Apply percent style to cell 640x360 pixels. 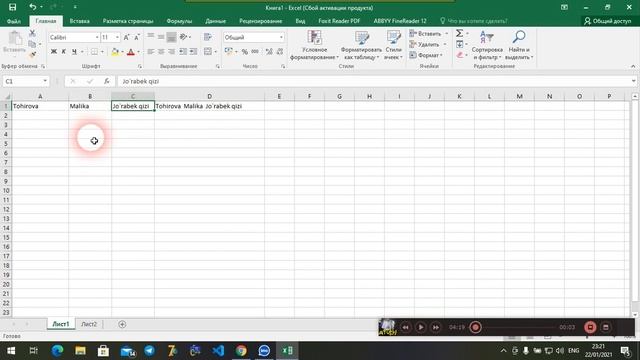(x=244, y=51)
